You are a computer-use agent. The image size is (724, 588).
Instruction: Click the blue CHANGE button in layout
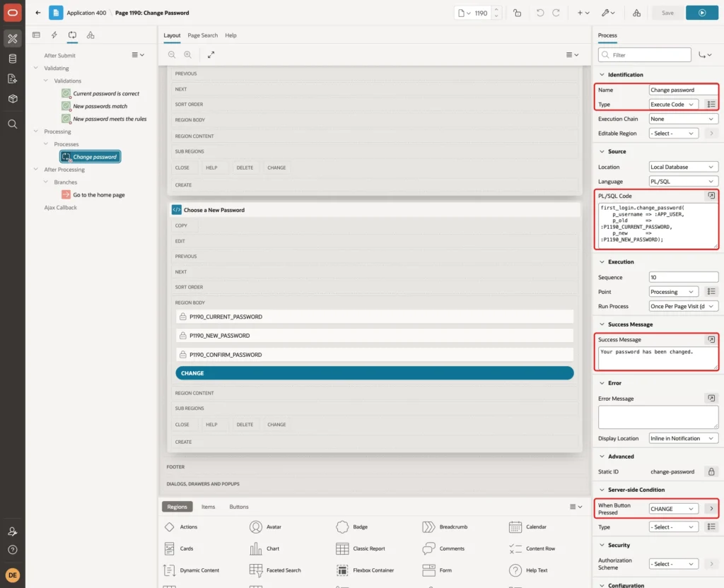point(375,373)
